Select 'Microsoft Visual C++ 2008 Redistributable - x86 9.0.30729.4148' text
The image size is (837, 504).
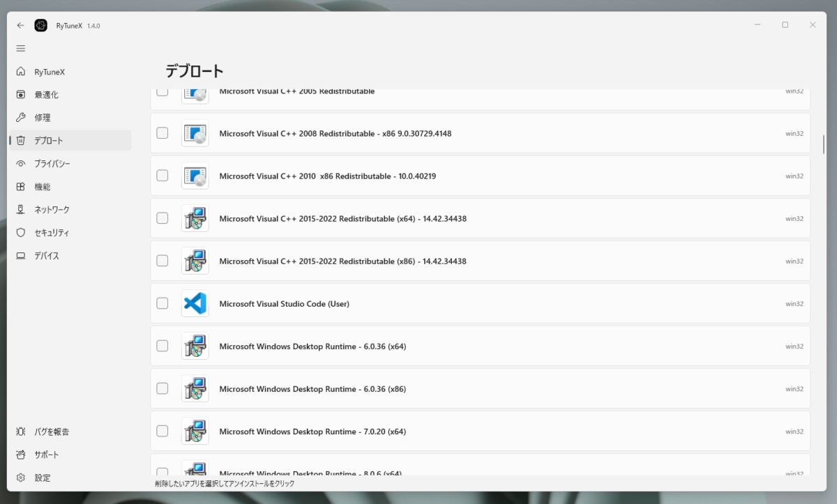tap(335, 133)
